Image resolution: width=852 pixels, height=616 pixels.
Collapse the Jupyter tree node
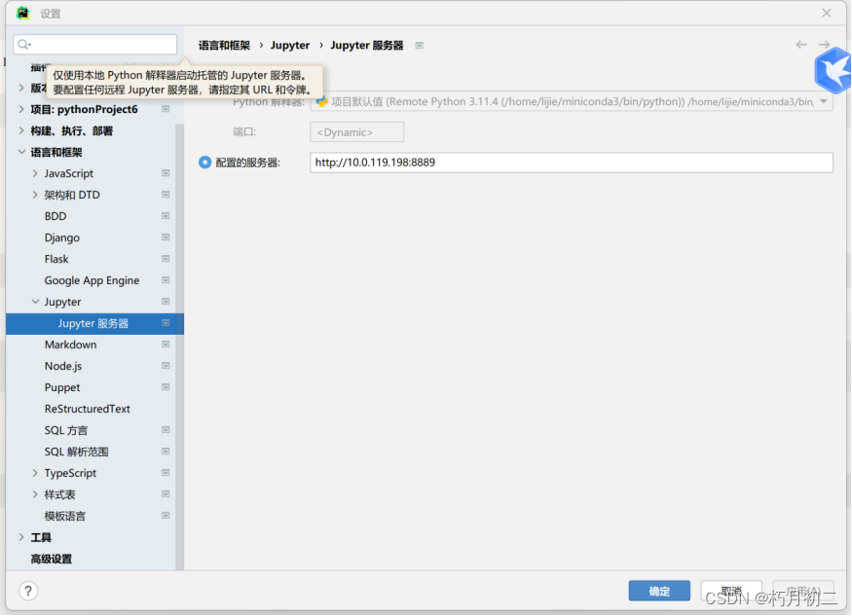tap(35, 302)
